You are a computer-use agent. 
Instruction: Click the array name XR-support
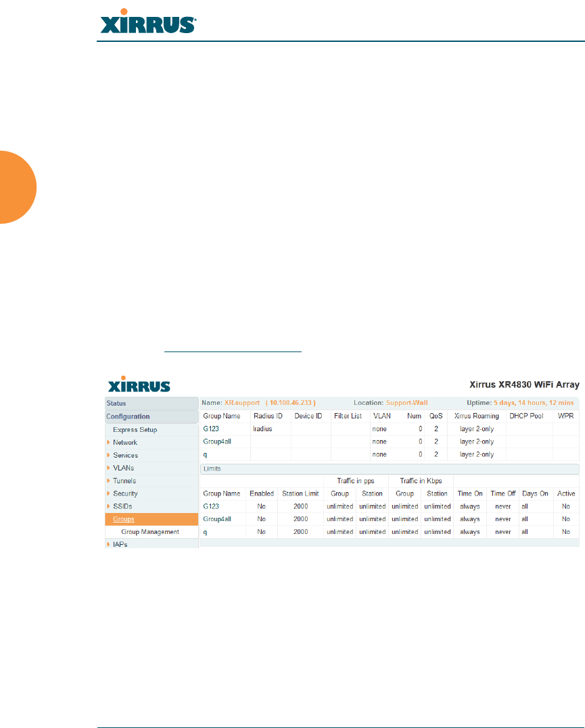pyautogui.click(x=242, y=403)
